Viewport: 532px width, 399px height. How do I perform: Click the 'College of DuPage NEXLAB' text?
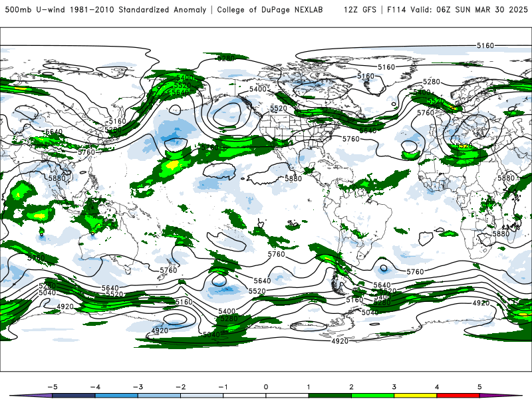pyautogui.click(x=270, y=9)
